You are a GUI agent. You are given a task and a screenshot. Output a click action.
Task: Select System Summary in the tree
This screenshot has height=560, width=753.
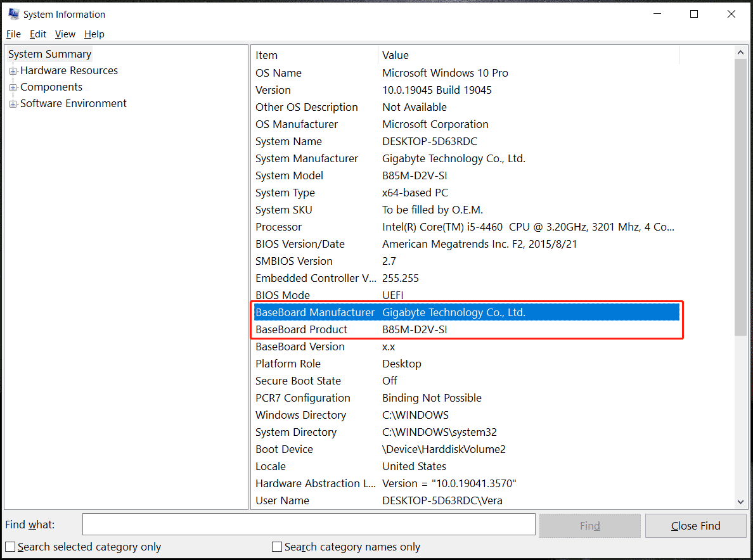pos(49,54)
